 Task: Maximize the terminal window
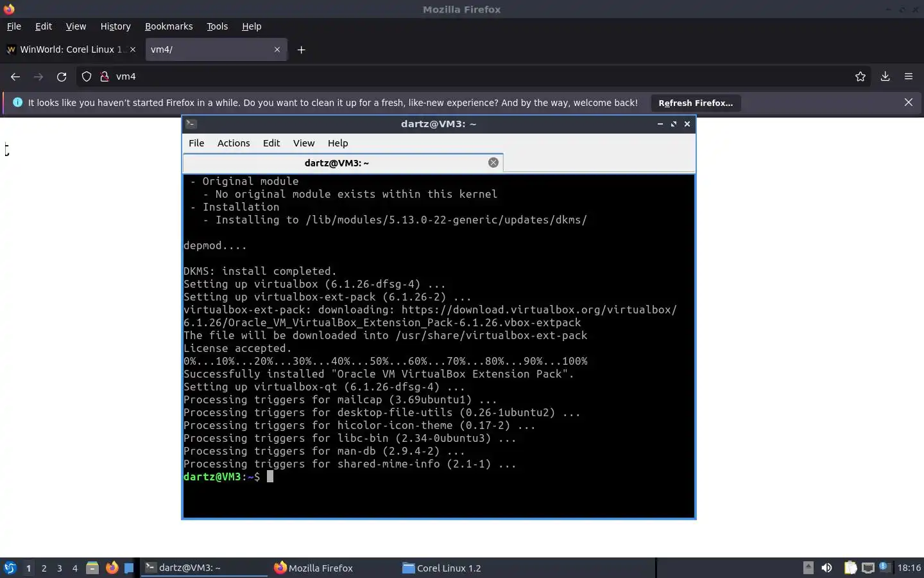[674, 124]
